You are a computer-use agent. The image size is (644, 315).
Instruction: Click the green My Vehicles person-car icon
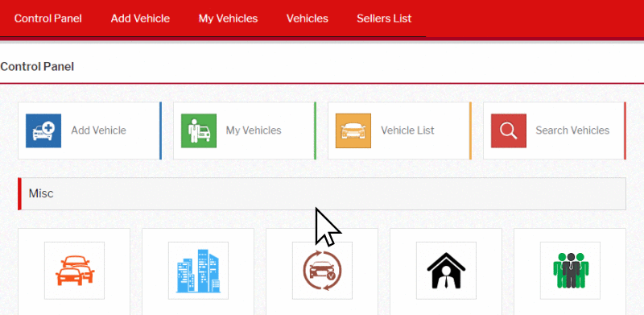tap(199, 131)
